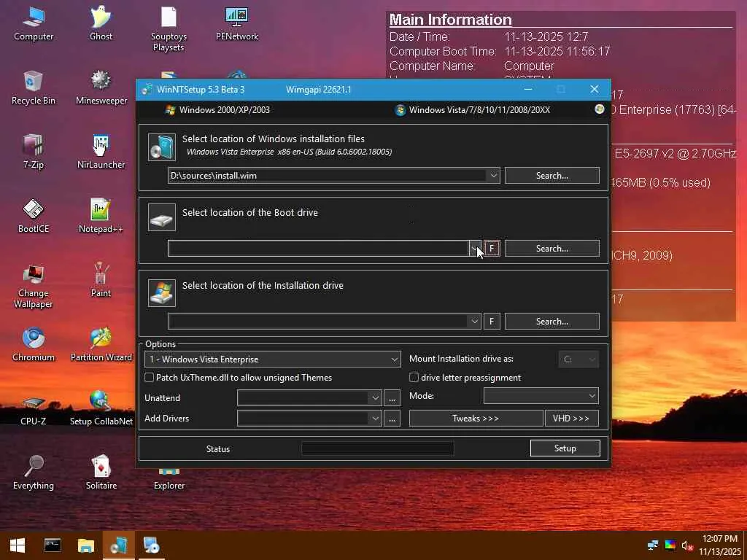Open the Windows Start menu

pos(18,545)
